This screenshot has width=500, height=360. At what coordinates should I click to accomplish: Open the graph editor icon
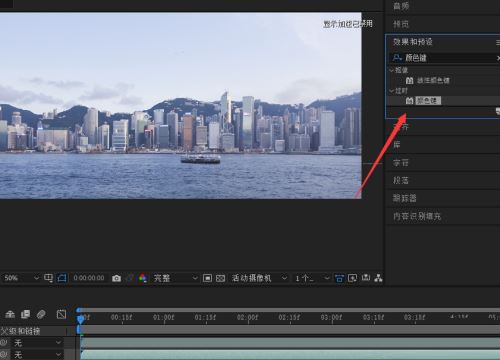(61, 314)
